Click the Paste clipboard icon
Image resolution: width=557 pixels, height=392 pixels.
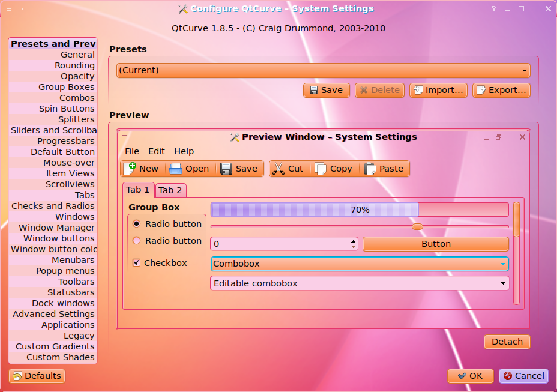click(370, 169)
